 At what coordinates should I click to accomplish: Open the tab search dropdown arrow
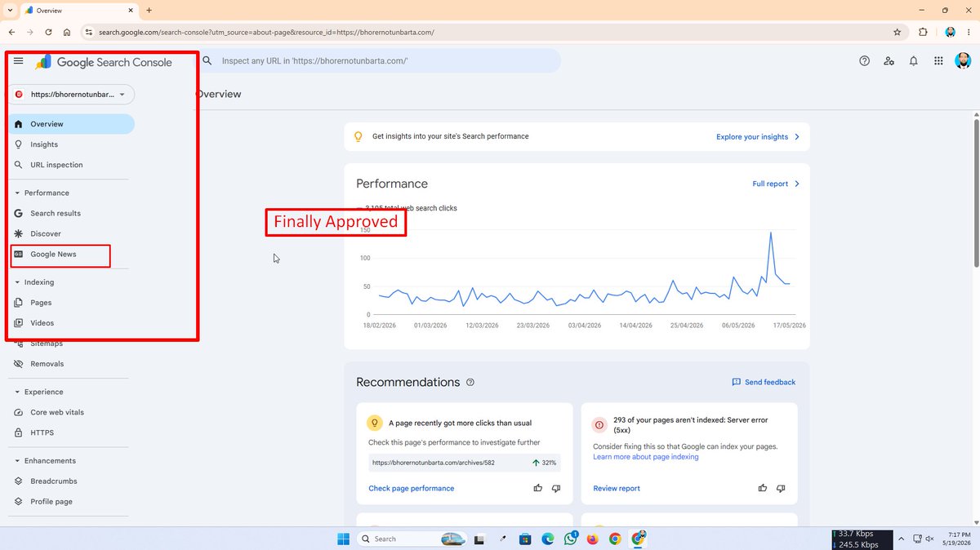point(8,11)
